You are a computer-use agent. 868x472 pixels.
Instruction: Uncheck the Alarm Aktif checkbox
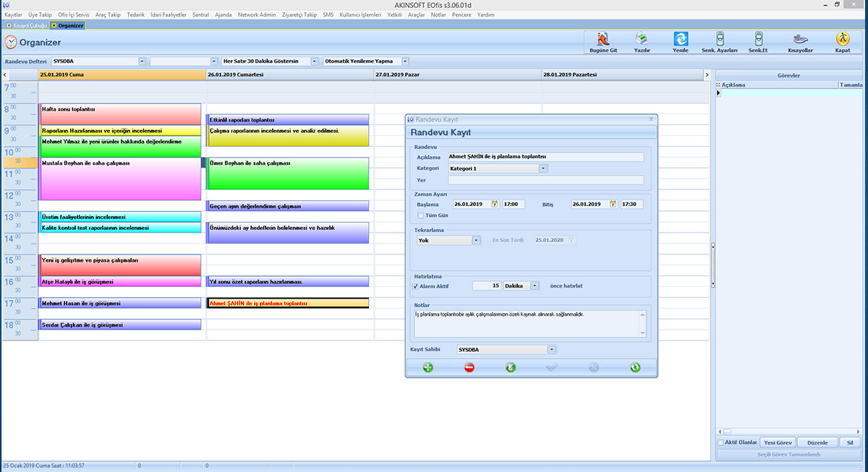pyautogui.click(x=415, y=286)
